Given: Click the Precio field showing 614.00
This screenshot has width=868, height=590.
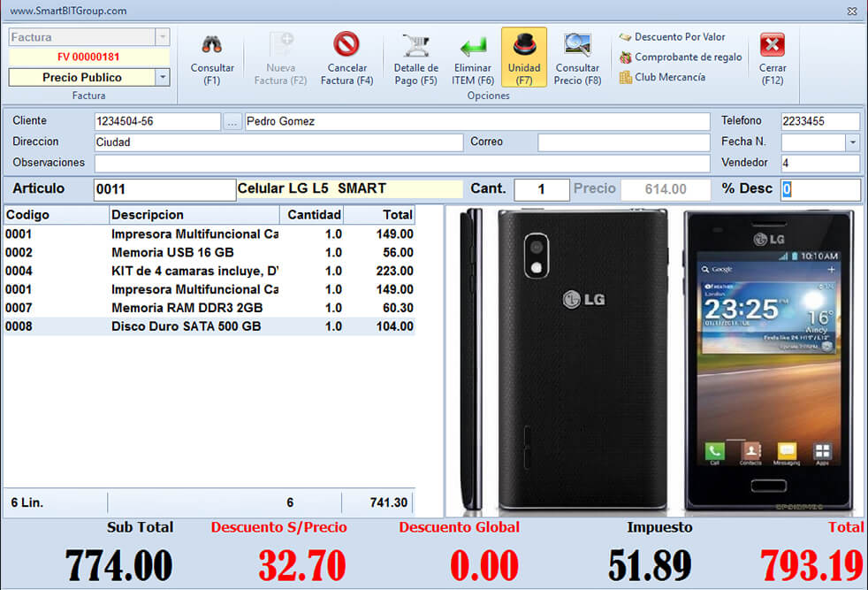Looking at the screenshot, I should [666, 189].
